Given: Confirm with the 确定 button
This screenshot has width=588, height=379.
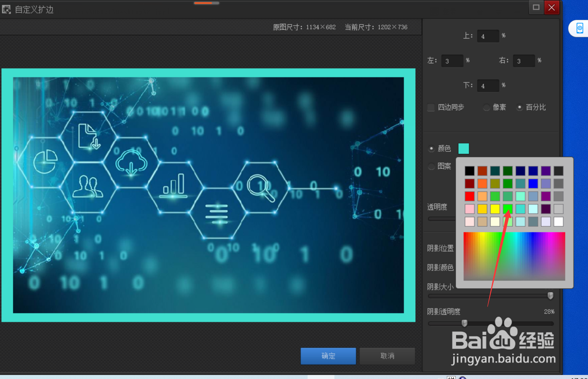Looking at the screenshot, I should click(x=328, y=356).
